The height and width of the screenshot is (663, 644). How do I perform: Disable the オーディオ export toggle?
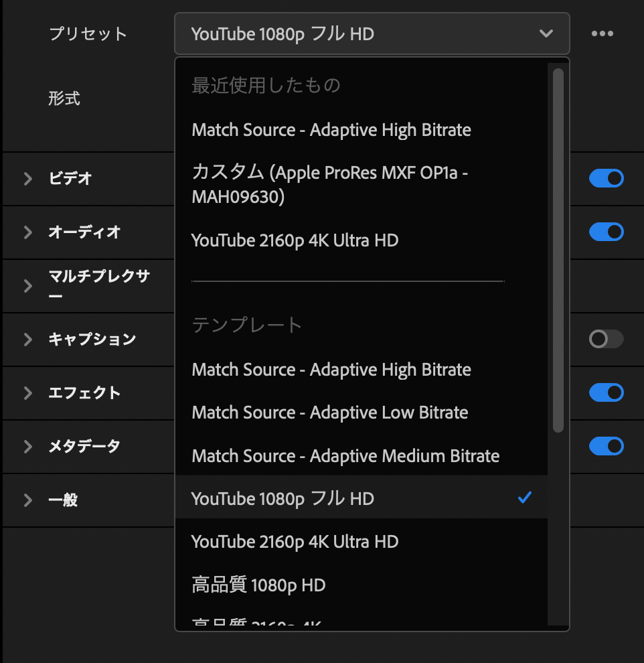point(607,232)
